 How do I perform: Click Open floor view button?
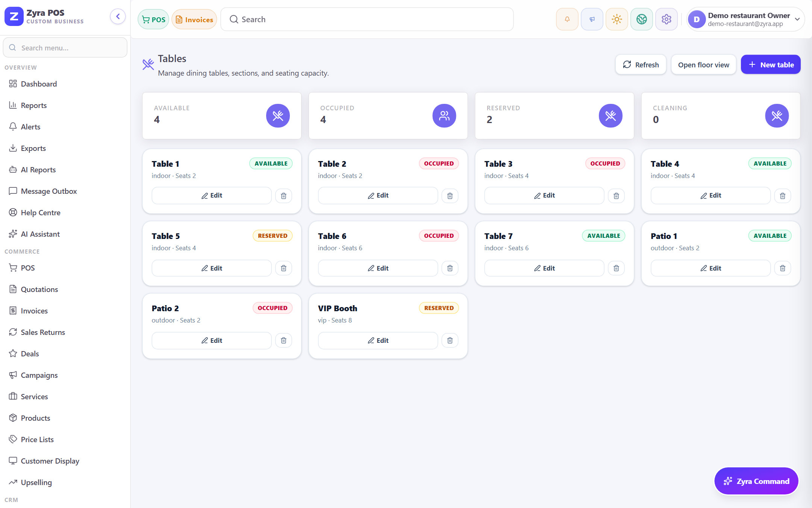703,65
